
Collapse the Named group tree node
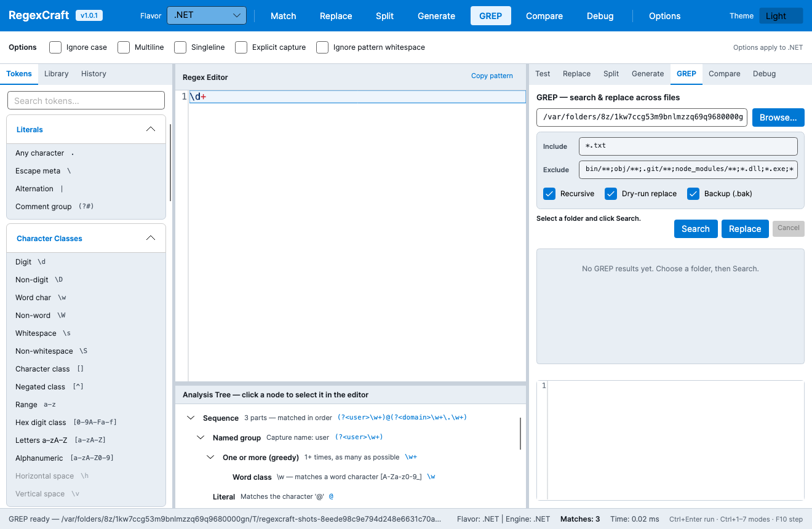pyautogui.click(x=201, y=437)
